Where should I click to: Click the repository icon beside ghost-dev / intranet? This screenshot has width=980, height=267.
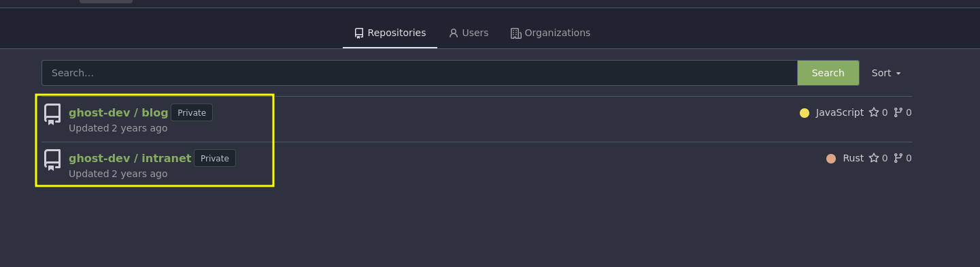[x=52, y=160]
